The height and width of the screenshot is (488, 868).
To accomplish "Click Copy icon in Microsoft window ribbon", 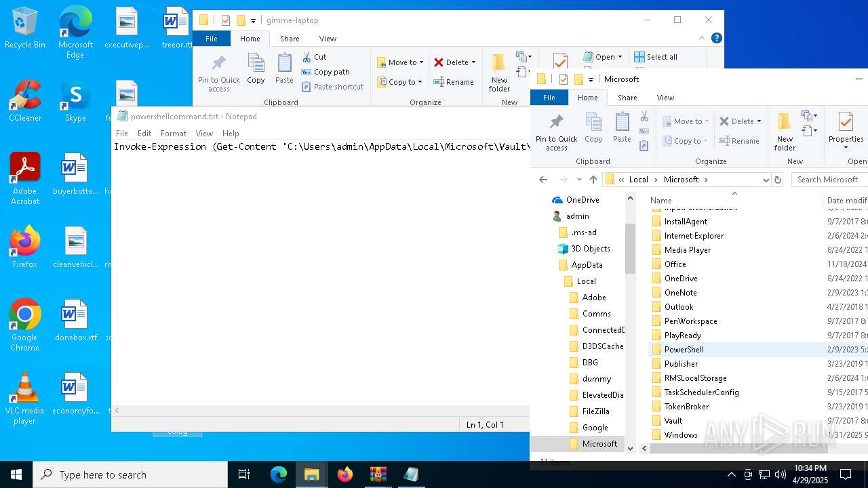I will click(593, 127).
